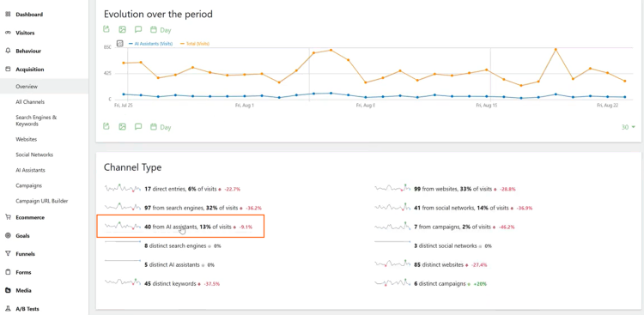This screenshot has width=644, height=315.
Task: Toggle the AI Assistants (Visits) legend series
Action: (x=150, y=44)
